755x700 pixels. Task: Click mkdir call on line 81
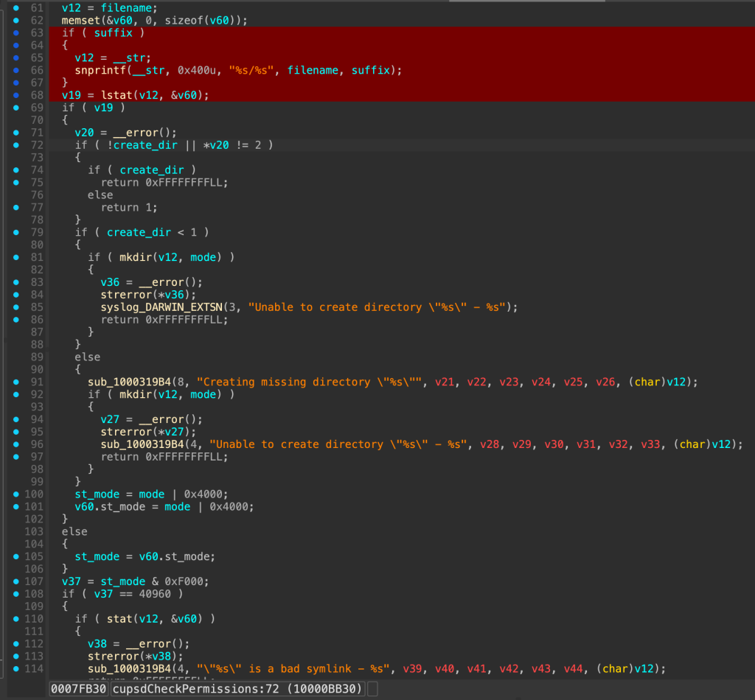tap(136, 257)
